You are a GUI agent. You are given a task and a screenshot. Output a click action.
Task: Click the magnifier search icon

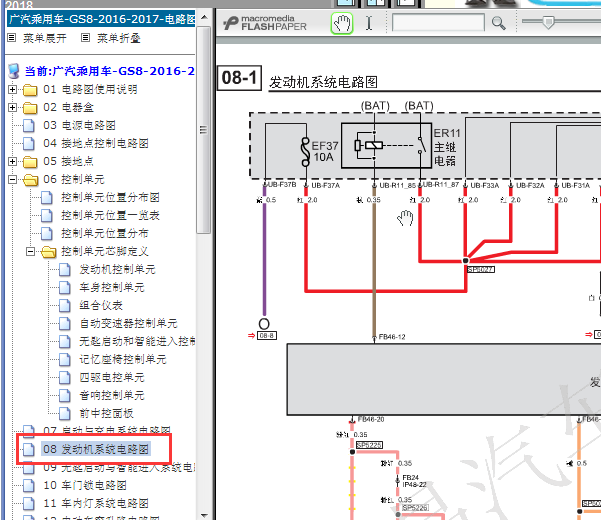click(x=498, y=23)
